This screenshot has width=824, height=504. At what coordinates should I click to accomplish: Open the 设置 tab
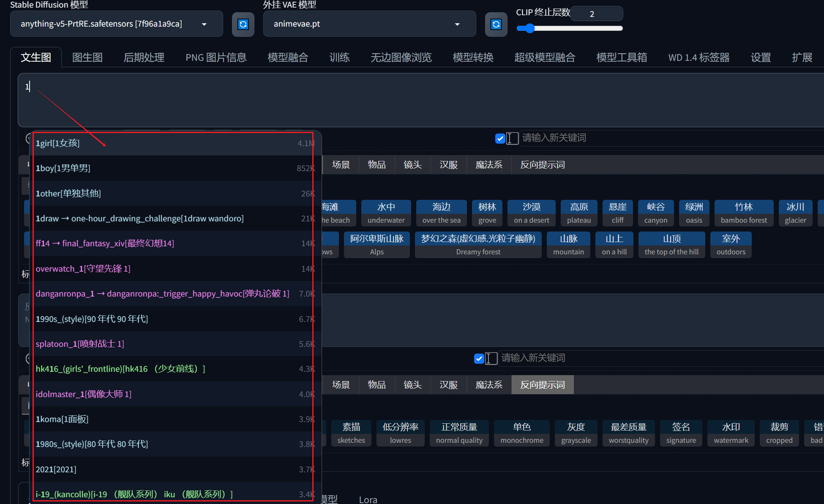761,57
